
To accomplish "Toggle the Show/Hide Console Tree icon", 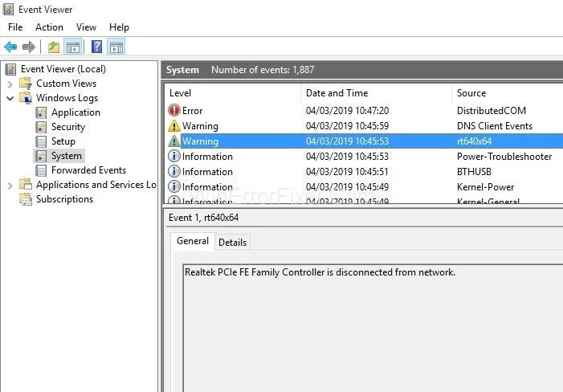I will click(73, 47).
